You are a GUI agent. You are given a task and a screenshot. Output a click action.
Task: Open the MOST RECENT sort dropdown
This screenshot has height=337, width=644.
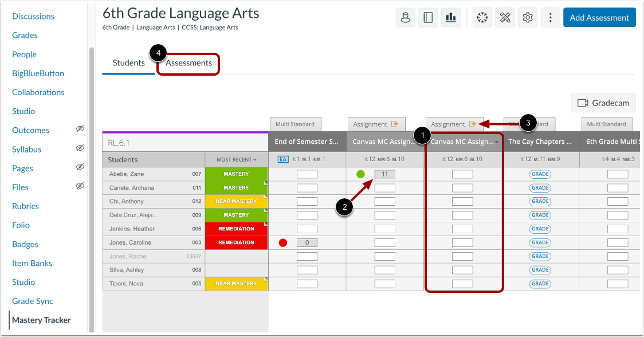tap(237, 159)
